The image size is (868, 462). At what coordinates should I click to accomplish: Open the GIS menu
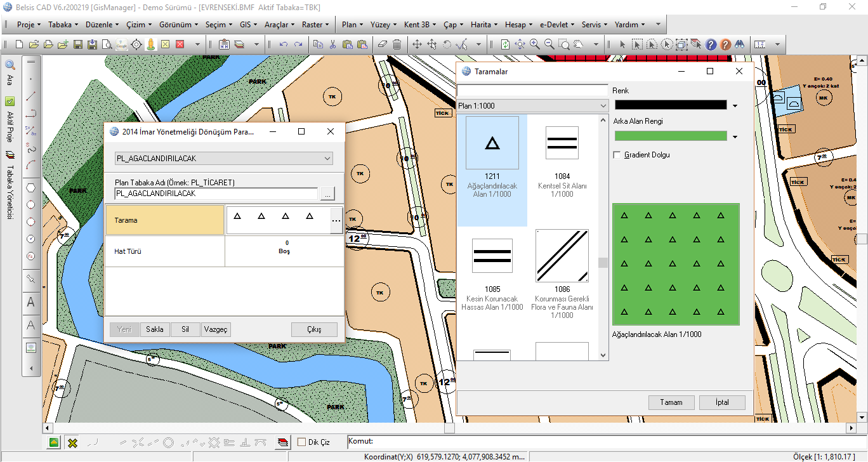248,25
